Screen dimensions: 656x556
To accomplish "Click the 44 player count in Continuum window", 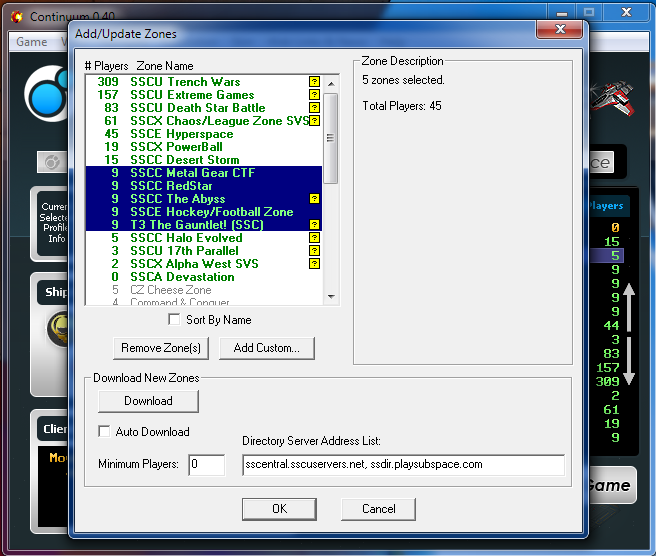I will [x=611, y=325].
